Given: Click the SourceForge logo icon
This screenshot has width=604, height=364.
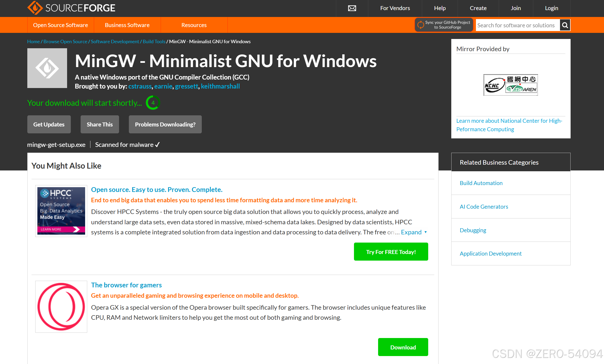Looking at the screenshot, I should point(35,8).
